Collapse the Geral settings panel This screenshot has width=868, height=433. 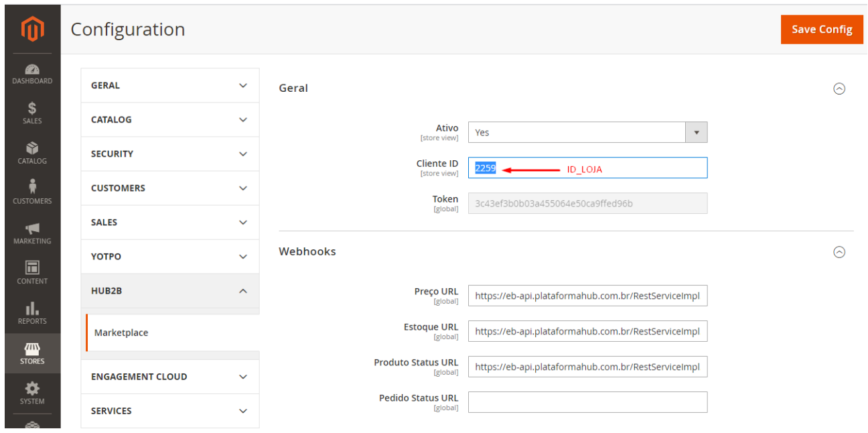click(x=839, y=88)
